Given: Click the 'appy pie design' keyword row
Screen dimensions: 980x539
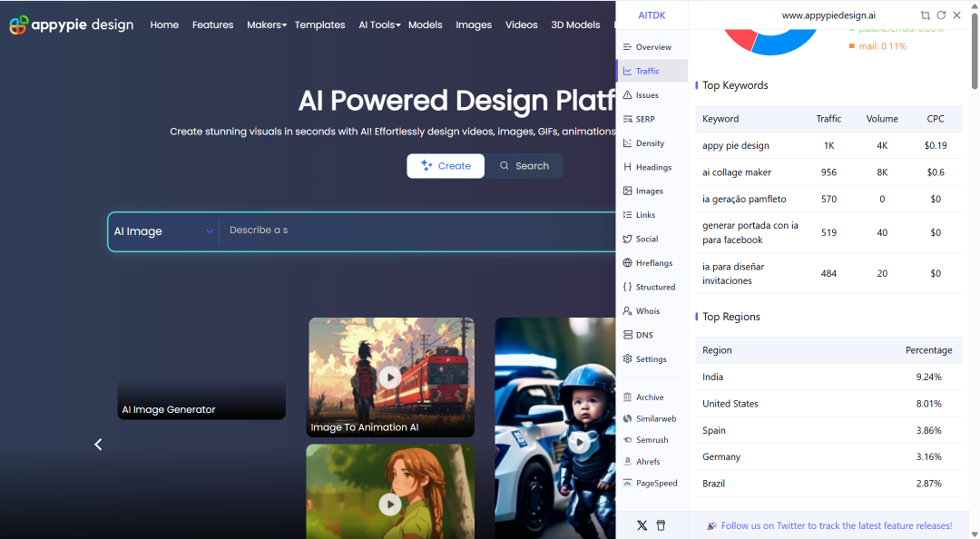Looking at the screenshot, I should pyautogui.click(x=828, y=146).
